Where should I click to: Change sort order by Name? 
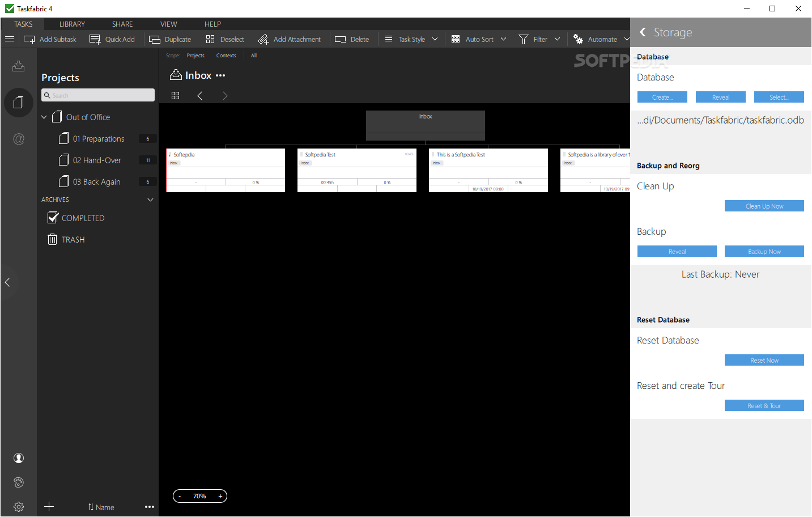pyautogui.click(x=101, y=507)
